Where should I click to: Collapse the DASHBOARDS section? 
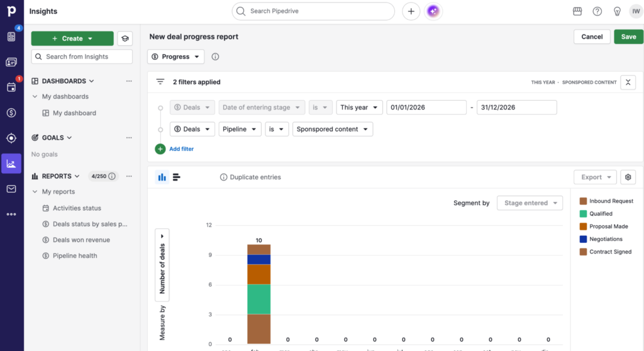92,81
